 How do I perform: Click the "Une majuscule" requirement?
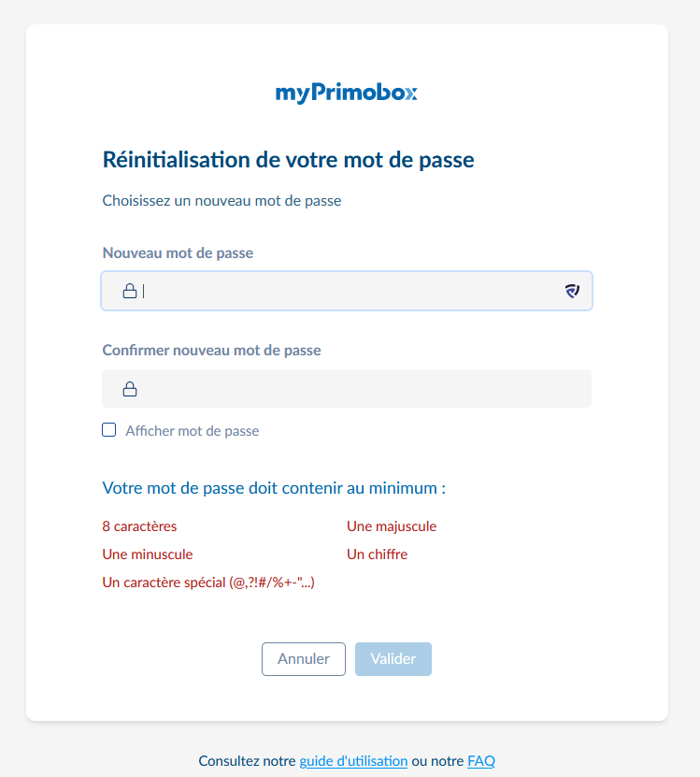(x=392, y=526)
